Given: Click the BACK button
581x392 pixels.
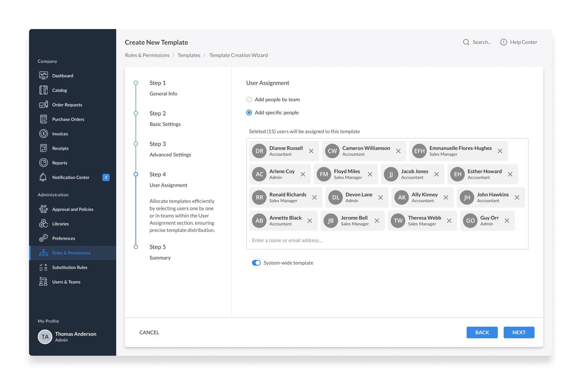Looking at the screenshot, I should pyautogui.click(x=482, y=332).
